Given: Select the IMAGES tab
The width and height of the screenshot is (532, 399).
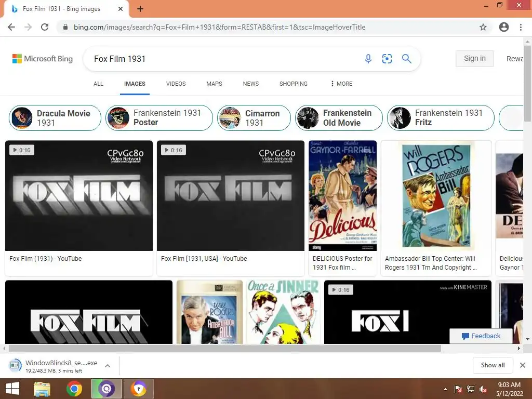Looking at the screenshot, I should (135, 84).
